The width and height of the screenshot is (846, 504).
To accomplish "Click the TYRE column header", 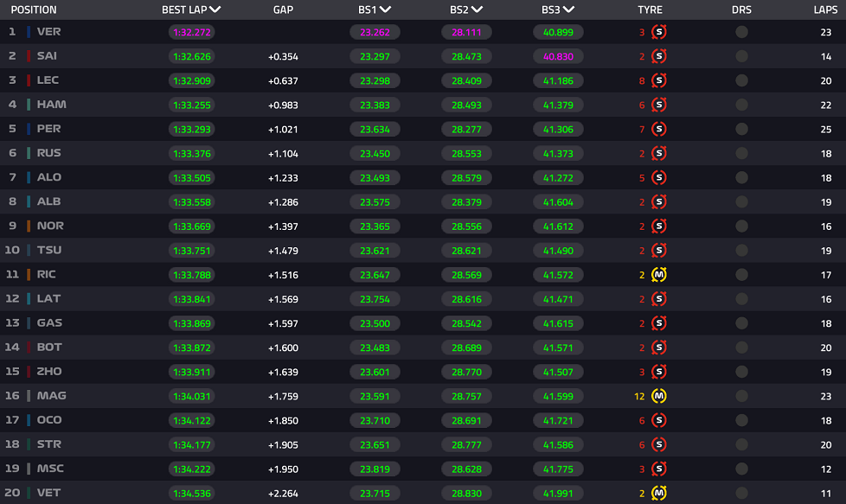I will (650, 10).
